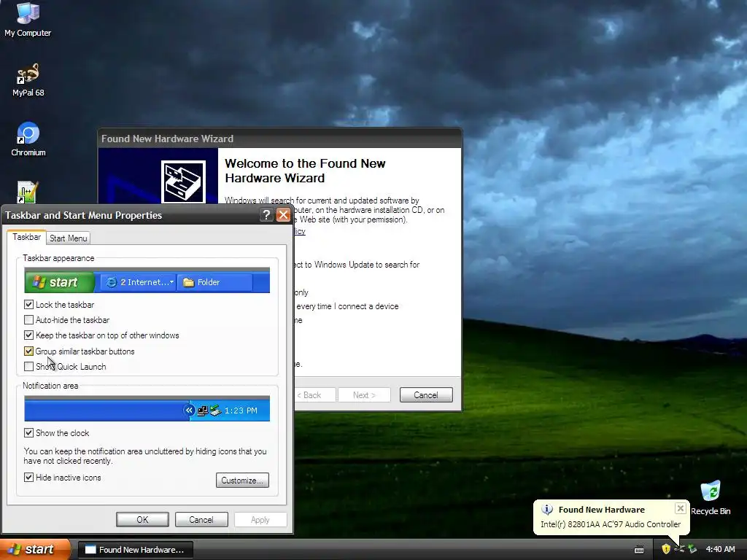
Task: Click Cancel in Found New Hardware Wizard
Action: (426, 394)
